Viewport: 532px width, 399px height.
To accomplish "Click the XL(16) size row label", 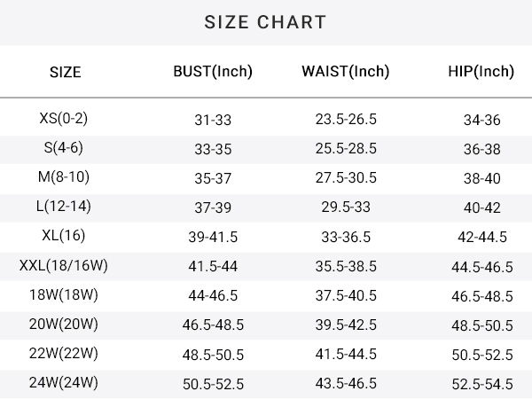I will (64, 235).
